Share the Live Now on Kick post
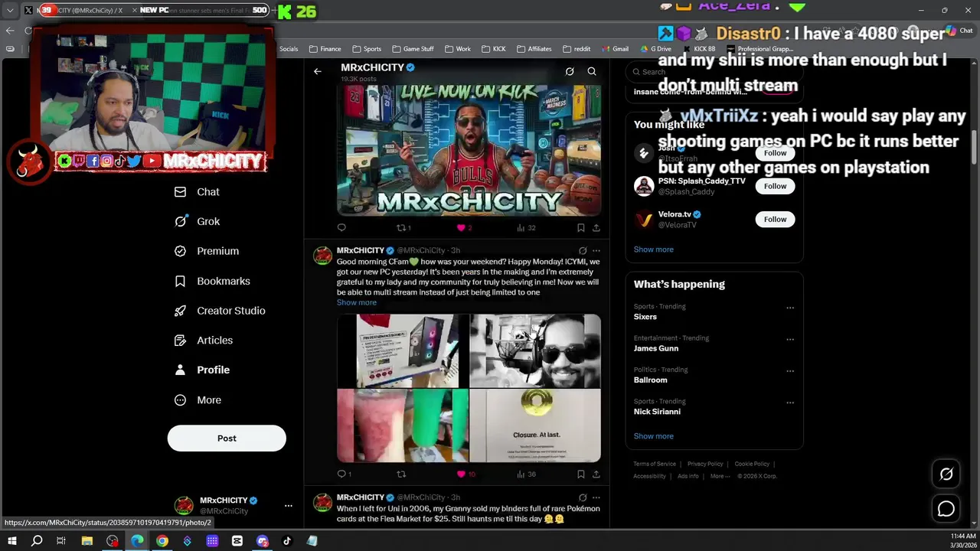Image resolution: width=980 pixels, height=551 pixels. click(x=596, y=227)
